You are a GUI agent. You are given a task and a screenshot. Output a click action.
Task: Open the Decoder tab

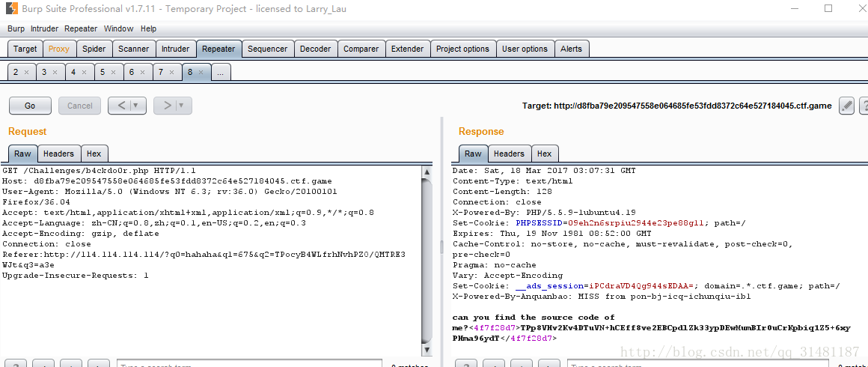coord(316,49)
